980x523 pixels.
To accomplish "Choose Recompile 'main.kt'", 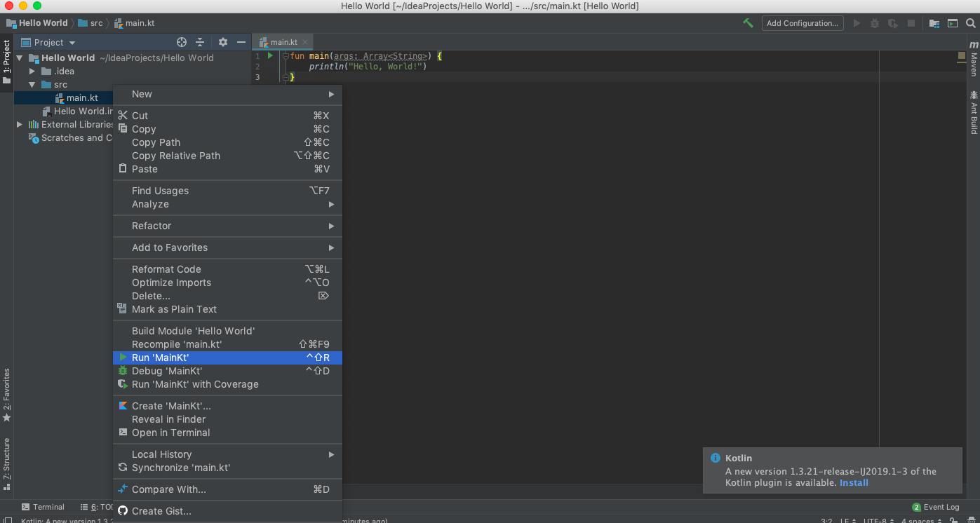I will tap(227, 344).
